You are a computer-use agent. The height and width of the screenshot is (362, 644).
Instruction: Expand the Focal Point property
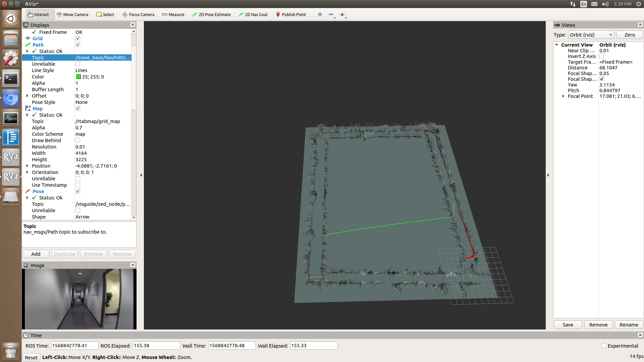tap(563, 96)
